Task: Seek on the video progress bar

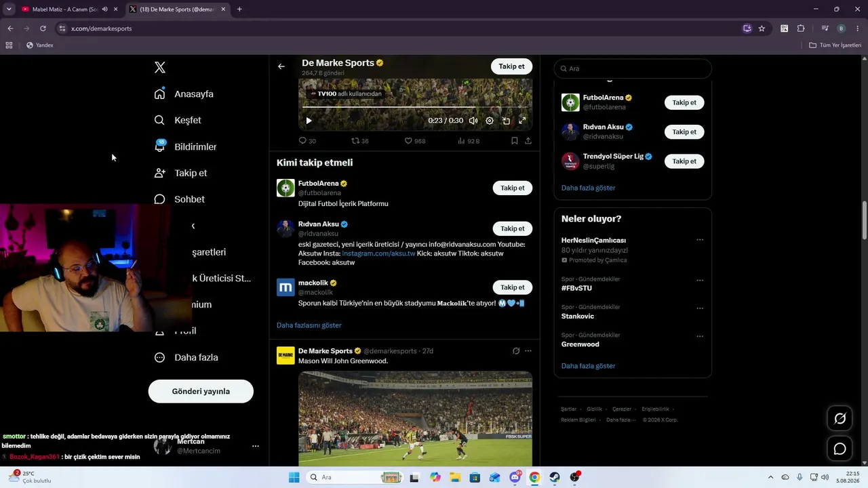Action: 415,107
